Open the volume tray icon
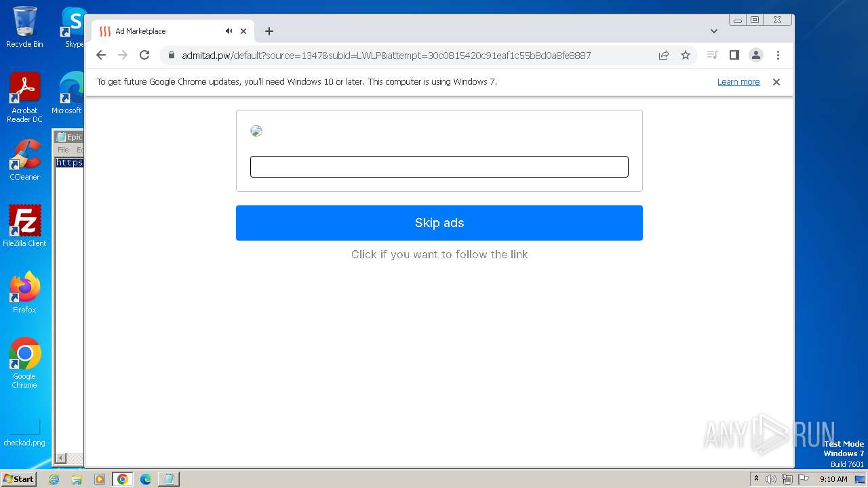 [x=771, y=479]
